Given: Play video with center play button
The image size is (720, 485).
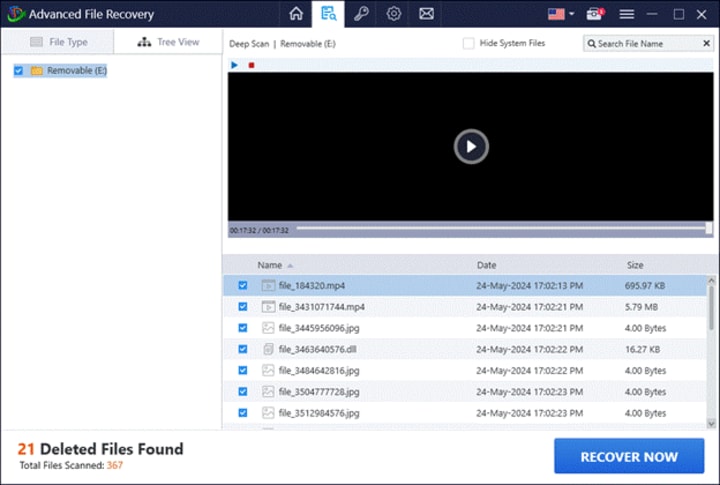Looking at the screenshot, I should coord(471,147).
